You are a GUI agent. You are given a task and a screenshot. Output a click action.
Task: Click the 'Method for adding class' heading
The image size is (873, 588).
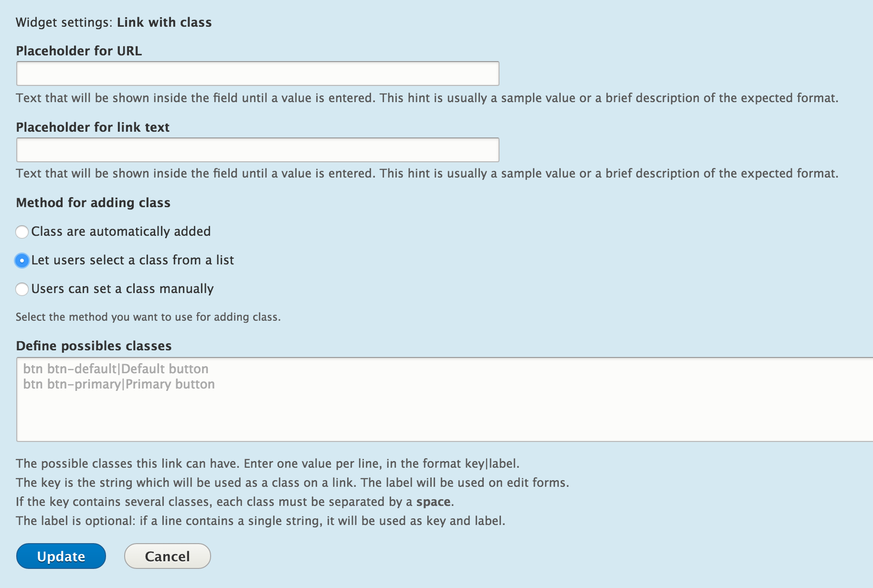pyautogui.click(x=93, y=203)
